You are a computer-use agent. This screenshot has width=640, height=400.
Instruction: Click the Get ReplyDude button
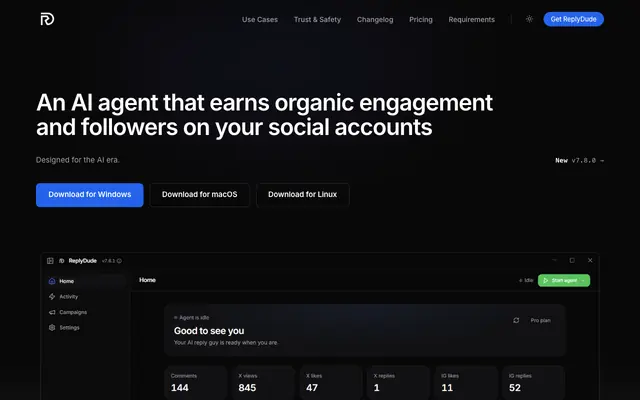[573, 19]
